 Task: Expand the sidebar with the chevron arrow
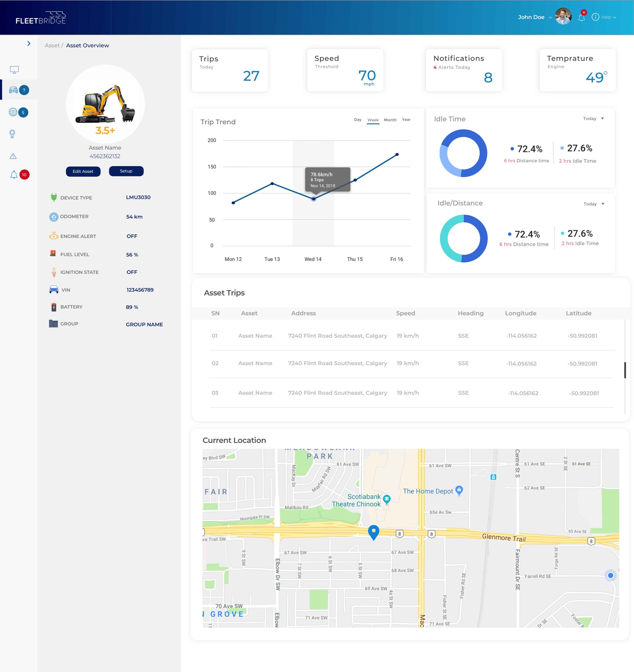click(x=29, y=44)
